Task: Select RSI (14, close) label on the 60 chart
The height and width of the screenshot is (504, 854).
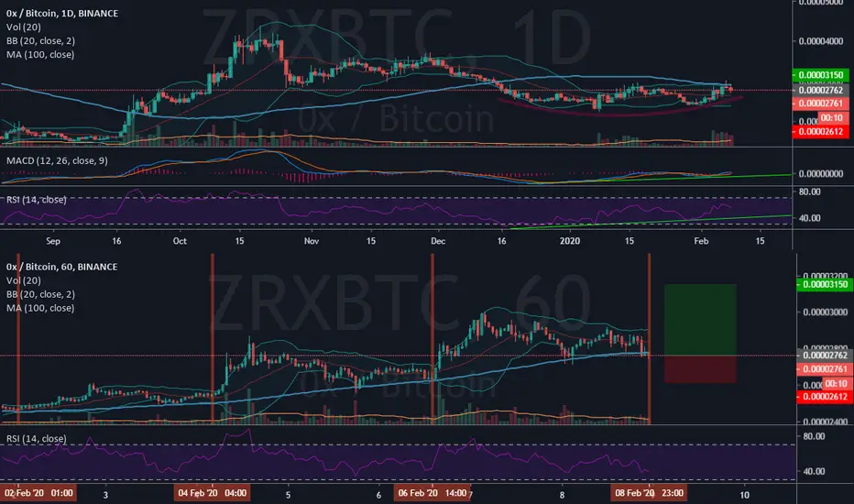Action: click(36, 439)
